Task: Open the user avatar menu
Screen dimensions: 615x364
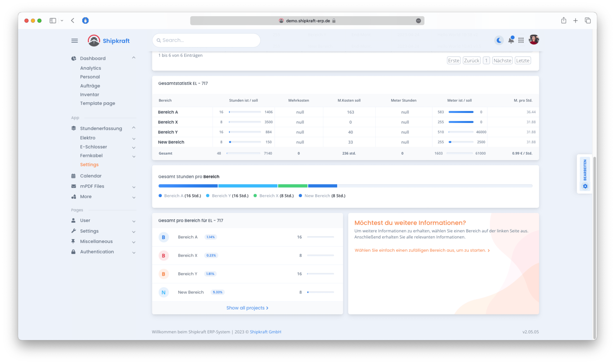Action: pos(534,40)
